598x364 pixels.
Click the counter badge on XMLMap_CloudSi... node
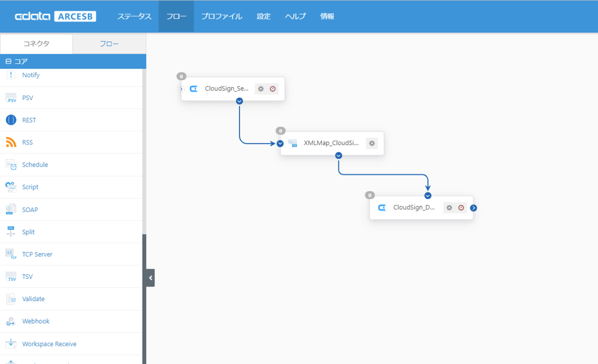click(x=281, y=131)
